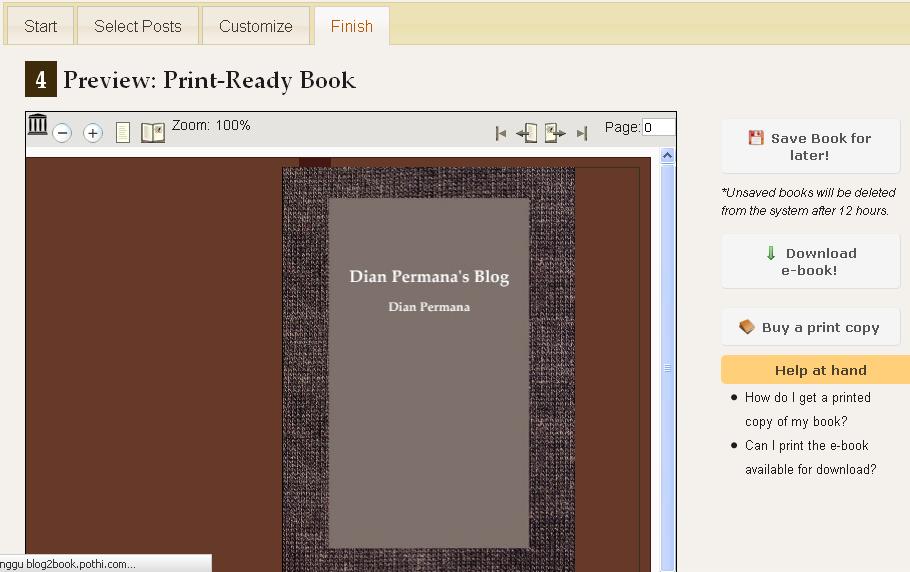The image size is (910, 572).
Task: Go to the previous page icon
Action: tap(527, 133)
